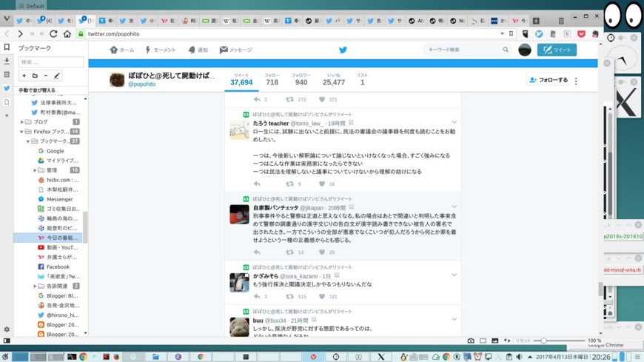Click the フォローする follow button
This screenshot has height=362, width=644.
coord(548,80)
